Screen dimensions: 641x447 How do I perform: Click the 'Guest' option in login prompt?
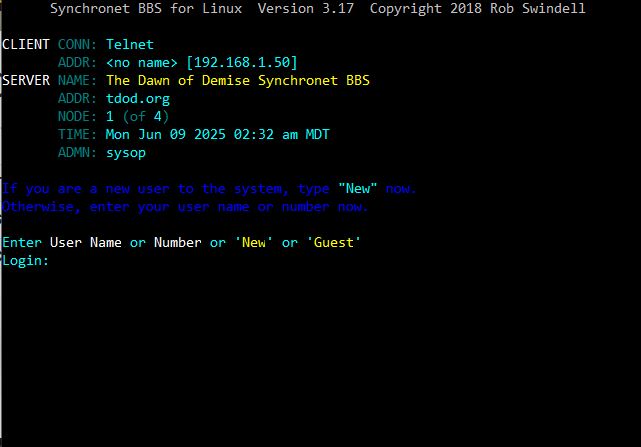tap(333, 243)
